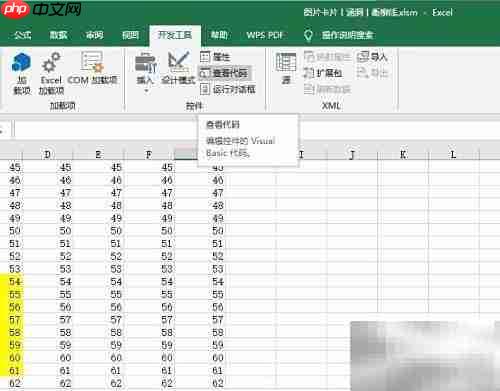Select column D header
The height and width of the screenshot is (391, 500).
(x=47, y=154)
